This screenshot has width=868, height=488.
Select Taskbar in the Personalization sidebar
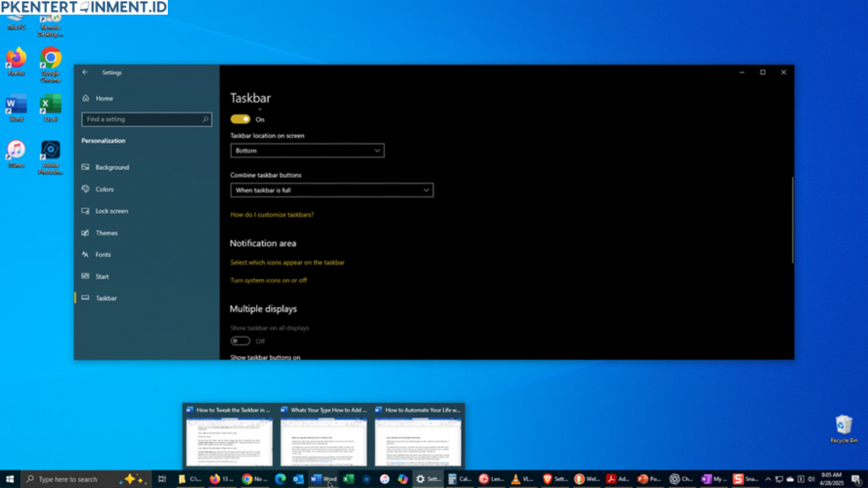(x=106, y=298)
